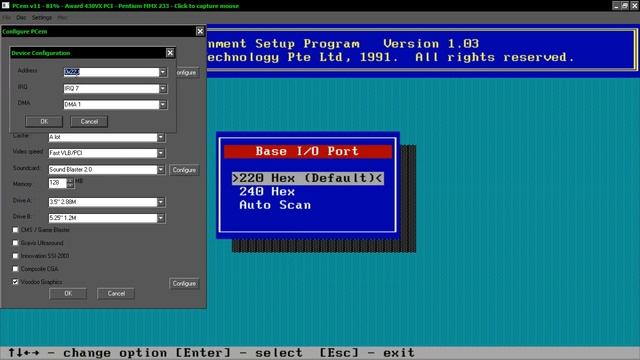Click the Memory spinner arrows

click(70, 183)
